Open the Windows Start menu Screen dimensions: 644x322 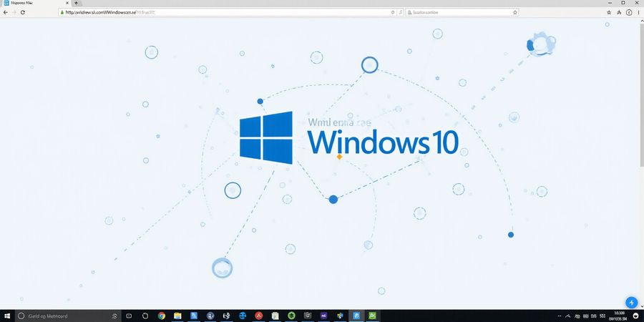[7, 316]
